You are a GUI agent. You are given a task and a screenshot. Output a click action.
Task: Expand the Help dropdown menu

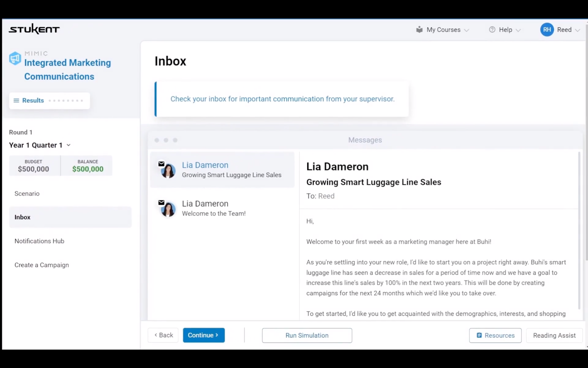coord(505,29)
